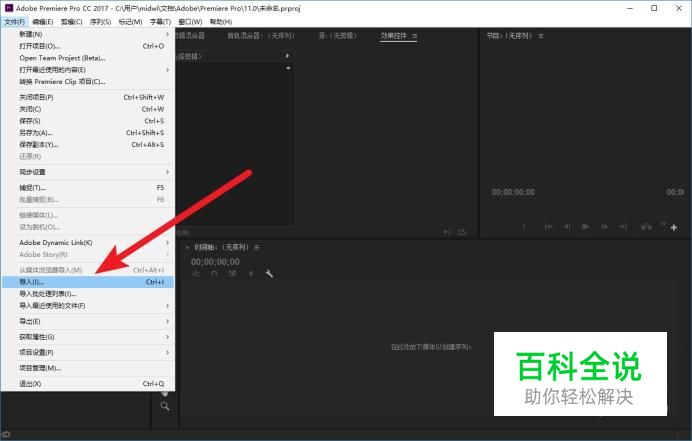This screenshot has width=692, height=441.
Task: Open the 节目 monitor panel menu icon
Action: [541, 36]
